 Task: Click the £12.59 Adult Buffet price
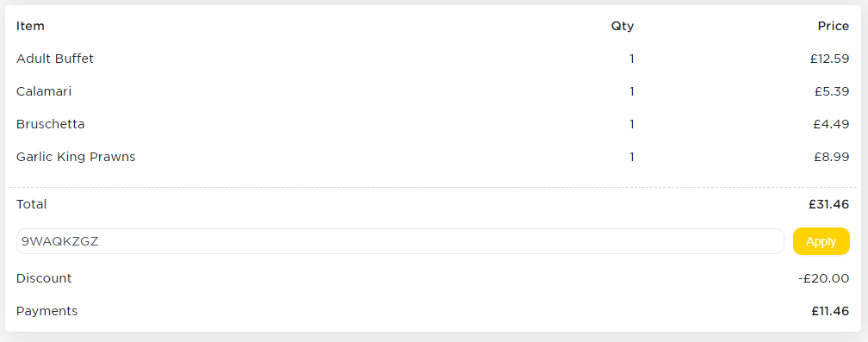click(829, 59)
